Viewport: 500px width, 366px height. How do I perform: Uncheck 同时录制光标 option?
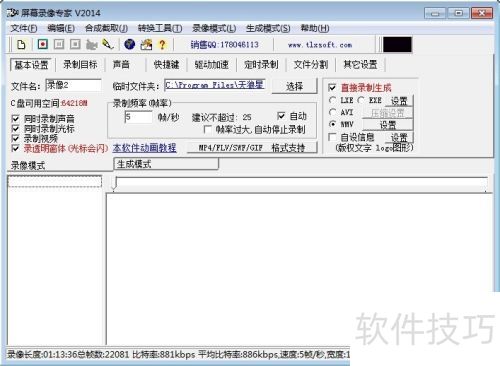(15, 128)
